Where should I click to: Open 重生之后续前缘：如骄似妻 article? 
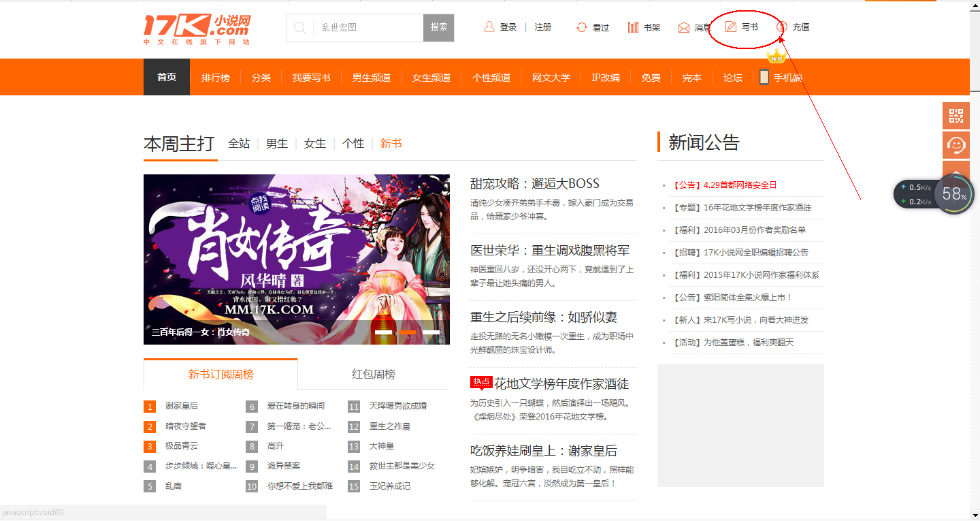coord(544,317)
